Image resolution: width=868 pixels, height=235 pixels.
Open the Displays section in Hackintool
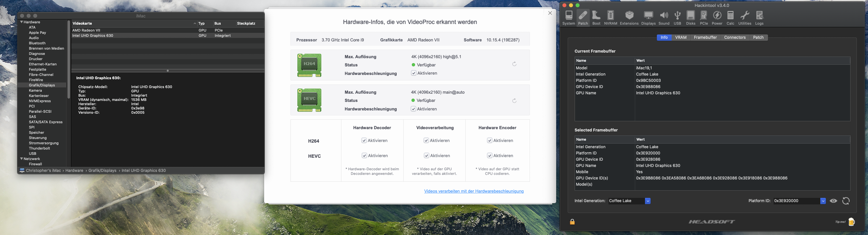648,18
